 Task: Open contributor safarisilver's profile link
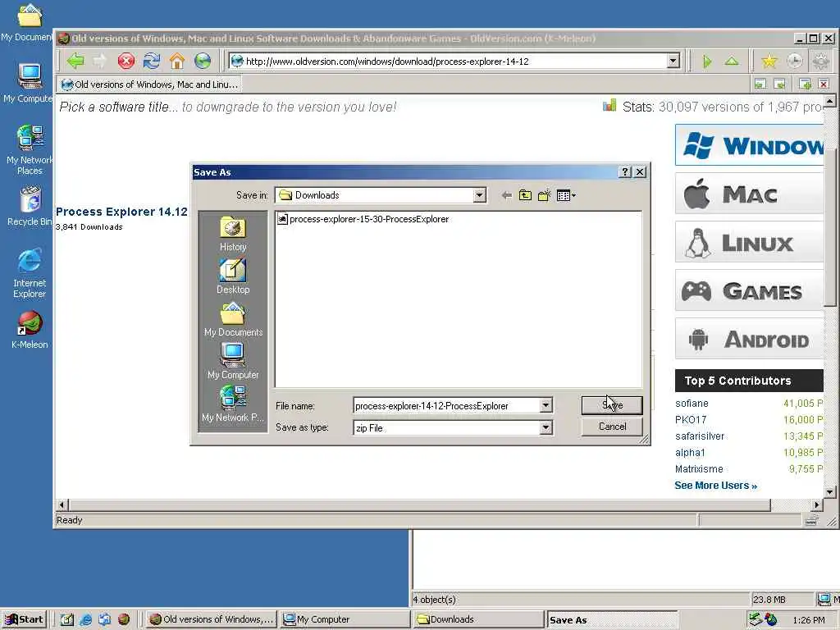(700, 436)
